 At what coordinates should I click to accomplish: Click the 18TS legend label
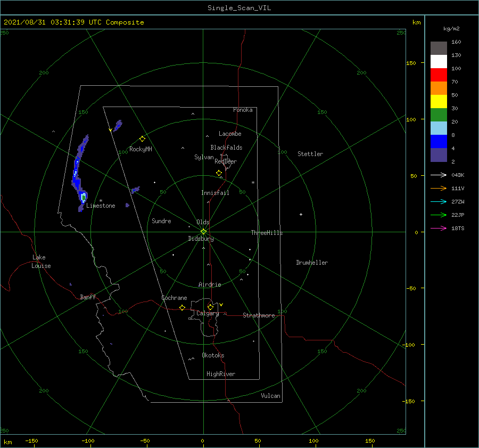click(x=458, y=228)
